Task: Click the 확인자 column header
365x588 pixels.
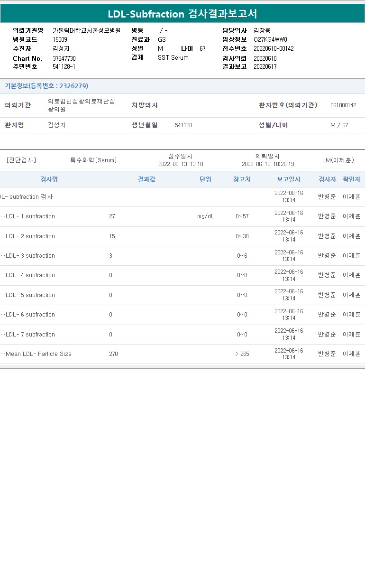Action: [x=351, y=179]
